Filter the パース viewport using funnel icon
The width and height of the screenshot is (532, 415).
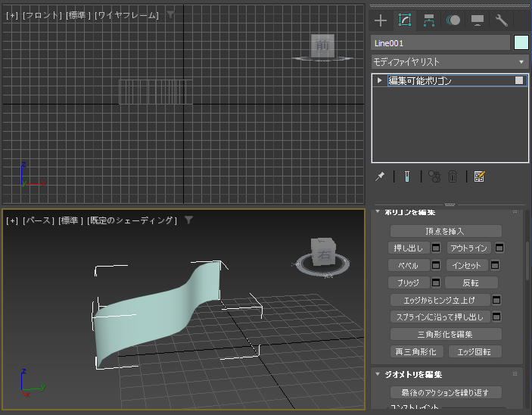tap(189, 220)
